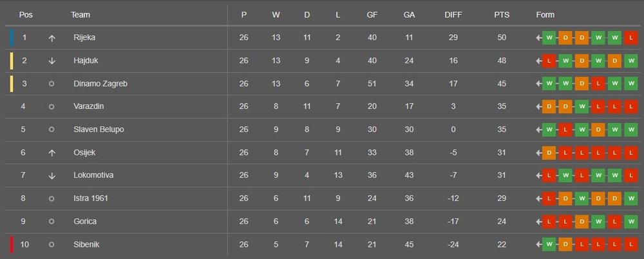The width and height of the screenshot is (644, 259).
Task: Click Lokomotiva's down-arrow position change icon
Action: [52, 176]
